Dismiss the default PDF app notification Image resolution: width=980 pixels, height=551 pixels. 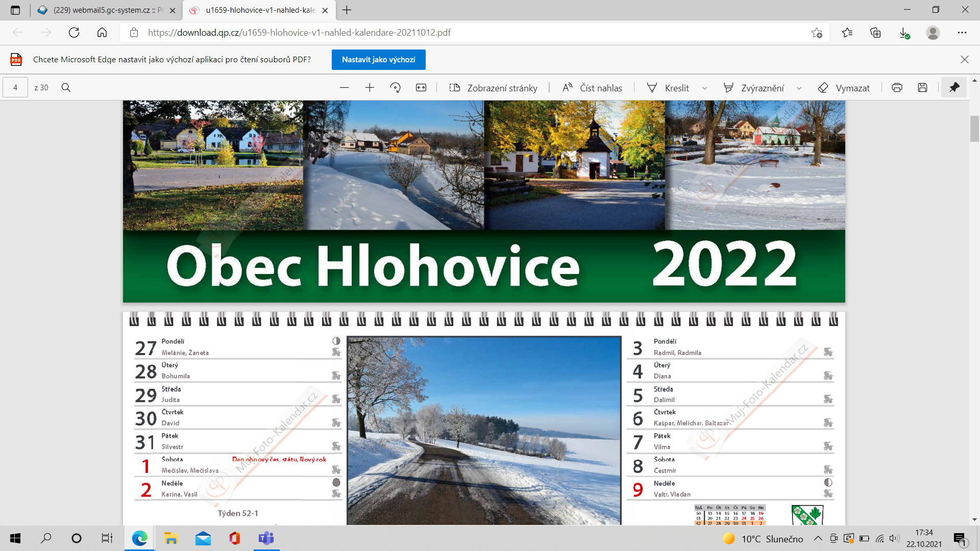click(964, 60)
